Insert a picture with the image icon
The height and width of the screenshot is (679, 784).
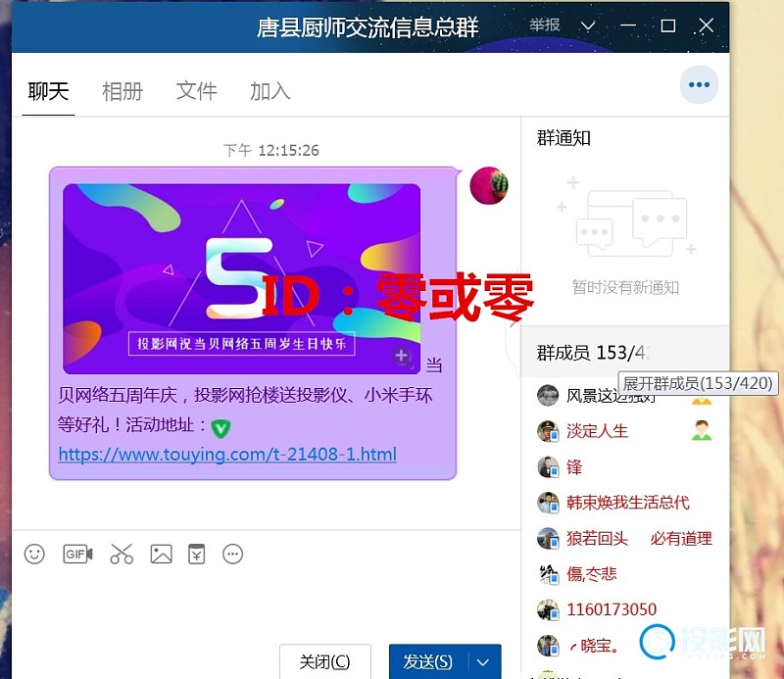[x=161, y=554]
